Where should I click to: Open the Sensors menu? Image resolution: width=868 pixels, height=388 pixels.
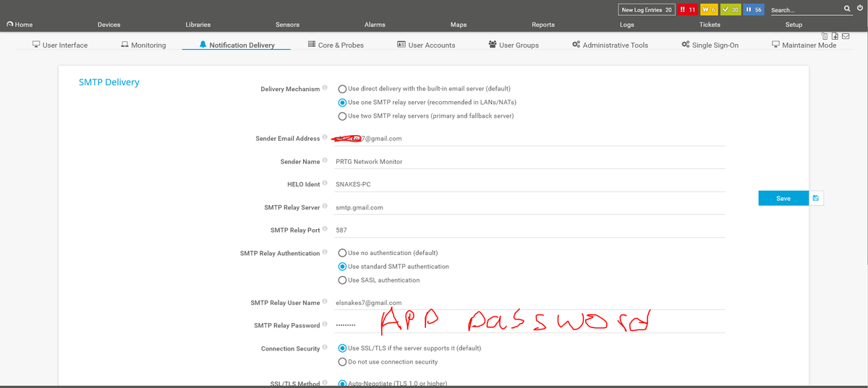[x=287, y=25]
